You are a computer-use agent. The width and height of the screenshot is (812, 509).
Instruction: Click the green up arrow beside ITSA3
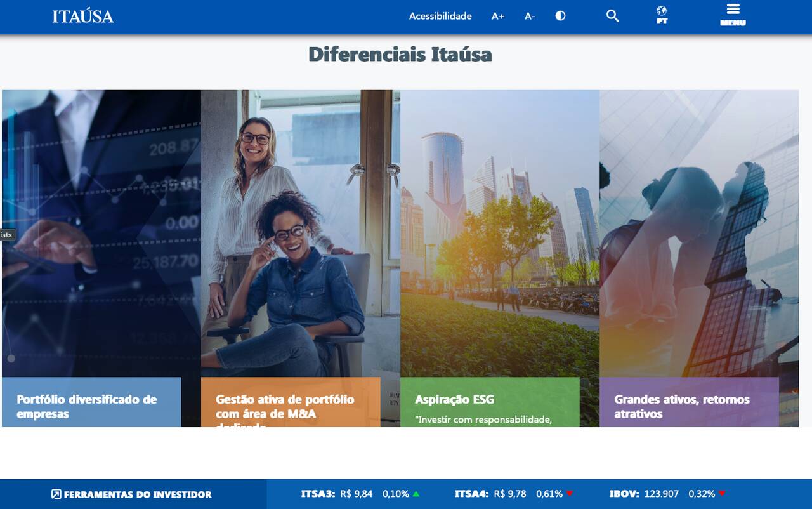pos(416,494)
